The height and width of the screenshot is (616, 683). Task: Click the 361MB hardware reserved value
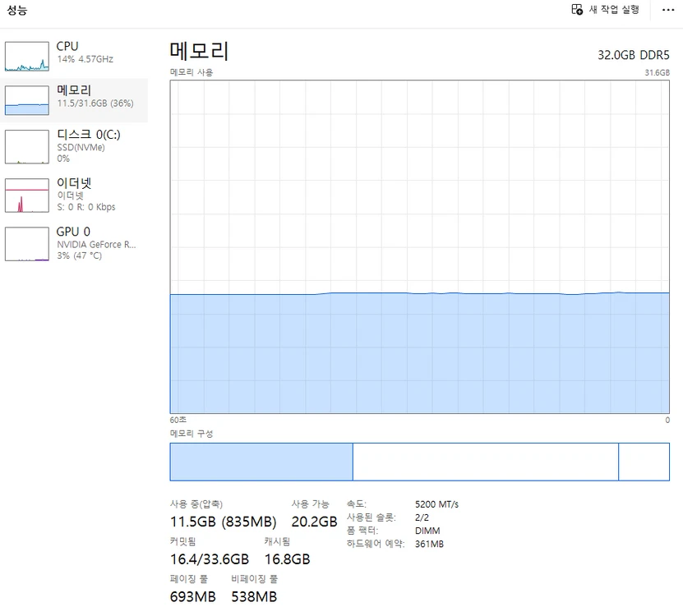[429, 544]
